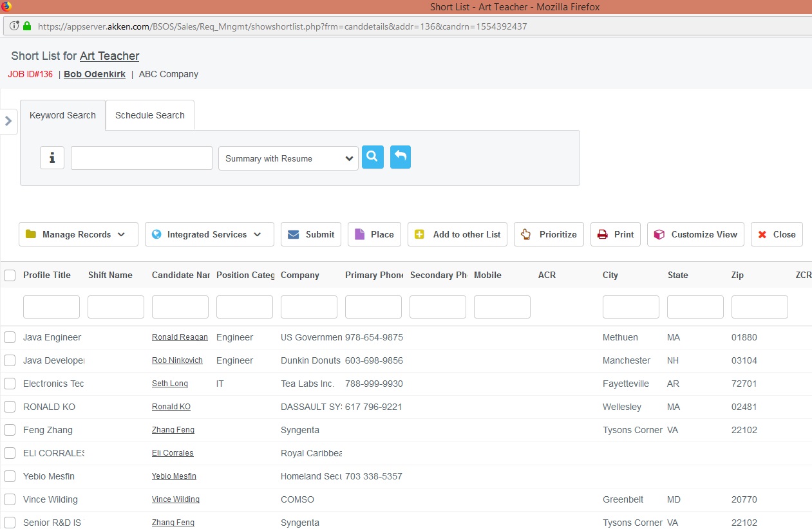The width and height of the screenshot is (812, 529).
Task: Expand the collapsed left sidebar panel
Action: click(x=9, y=121)
